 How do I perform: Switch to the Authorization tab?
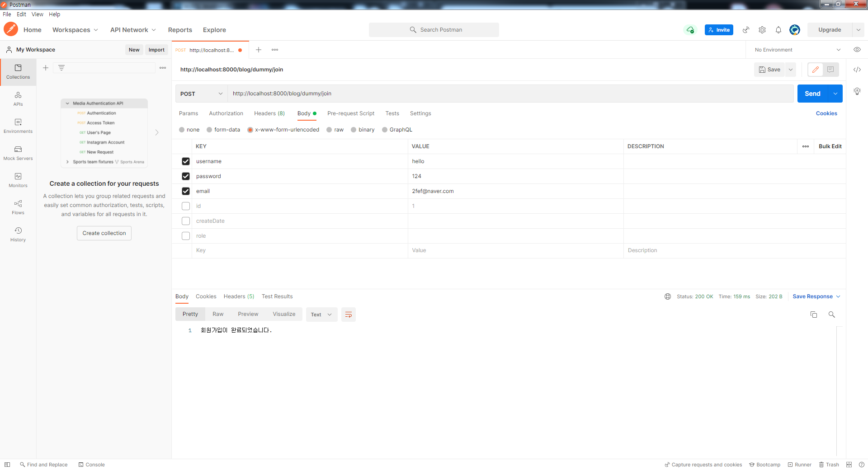[226, 113]
